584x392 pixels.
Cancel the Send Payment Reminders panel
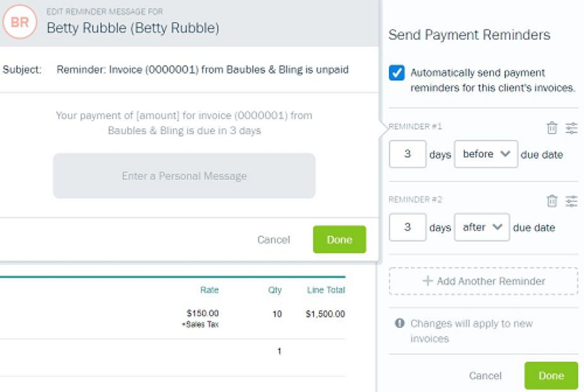[485, 376]
